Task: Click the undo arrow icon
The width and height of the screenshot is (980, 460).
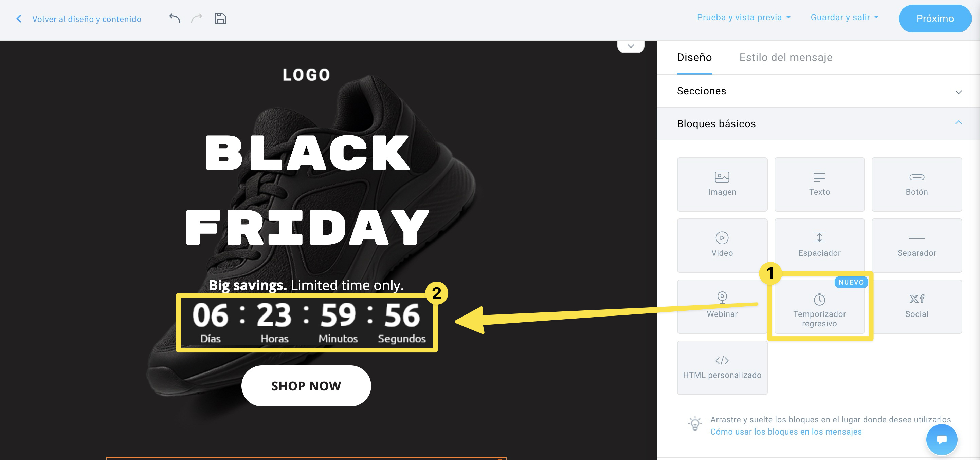Action: [174, 18]
